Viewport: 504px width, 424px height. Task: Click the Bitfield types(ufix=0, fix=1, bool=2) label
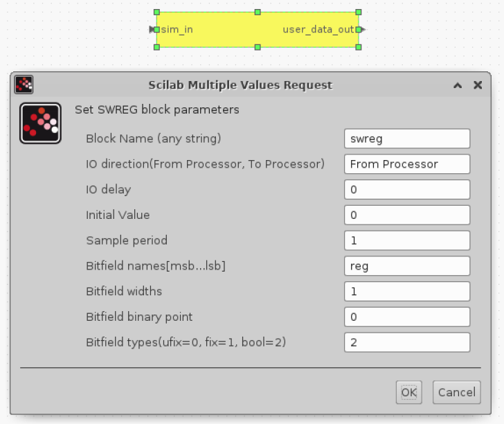coord(186,342)
